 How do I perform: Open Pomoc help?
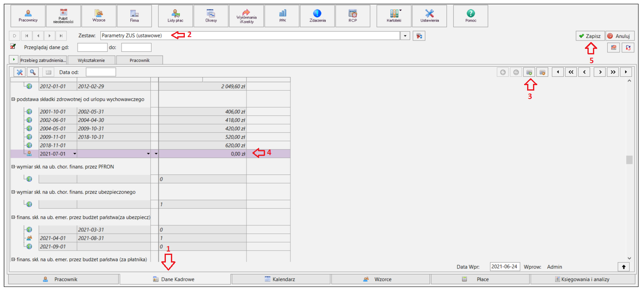[x=471, y=16]
